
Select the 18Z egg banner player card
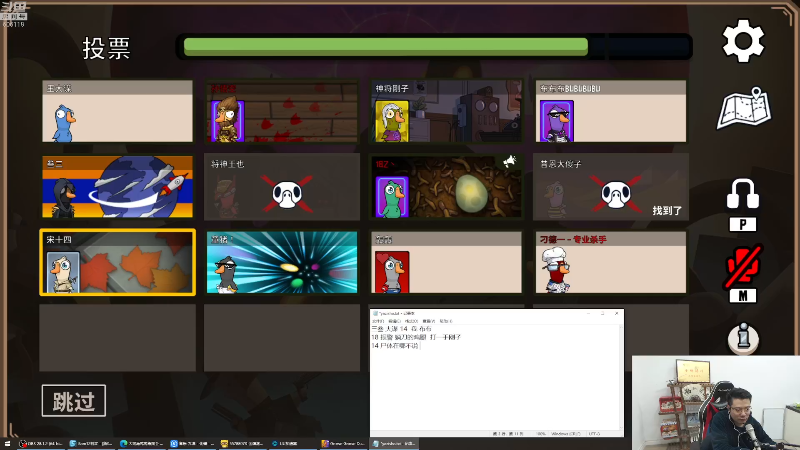446,187
